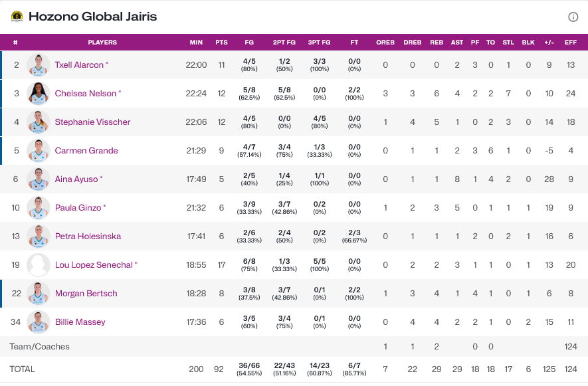Click Morgan Bertsch's name
Viewport: 588px width, 386px height.
[x=86, y=294]
